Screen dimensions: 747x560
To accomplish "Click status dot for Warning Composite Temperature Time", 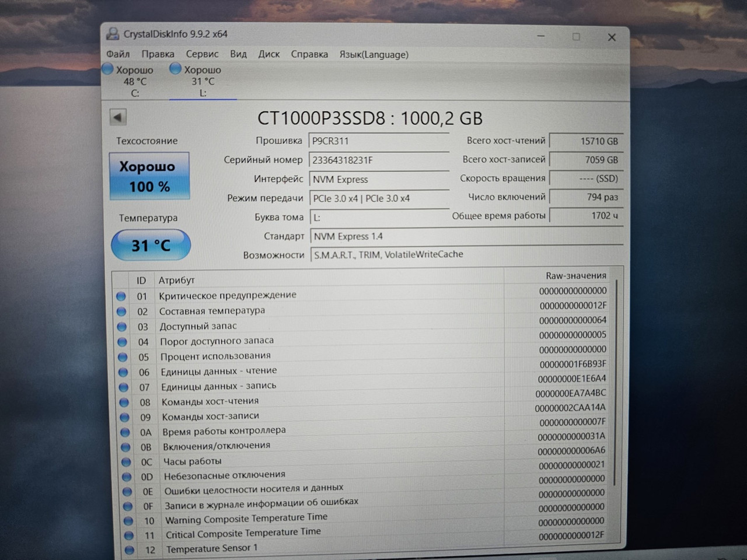I will 128,521.
